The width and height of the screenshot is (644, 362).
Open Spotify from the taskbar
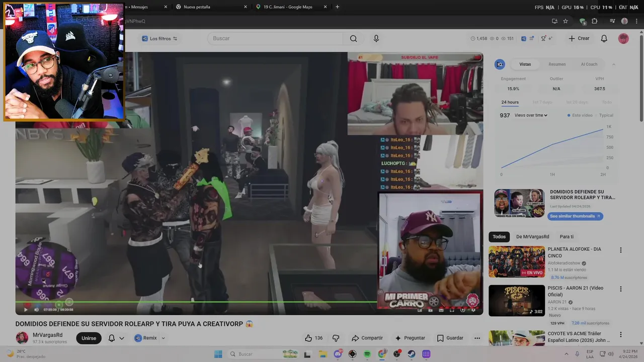367,354
